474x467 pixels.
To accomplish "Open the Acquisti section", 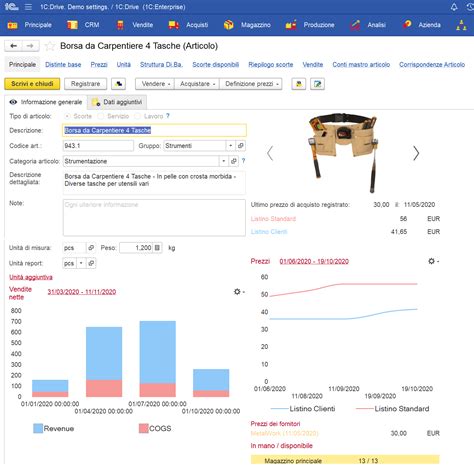I will click(x=188, y=25).
